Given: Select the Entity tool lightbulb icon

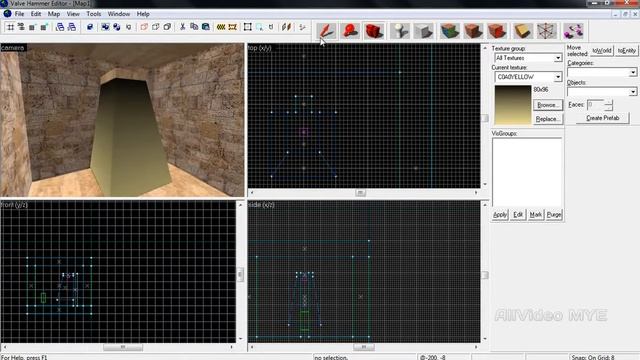Looking at the screenshot, I should [400, 31].
